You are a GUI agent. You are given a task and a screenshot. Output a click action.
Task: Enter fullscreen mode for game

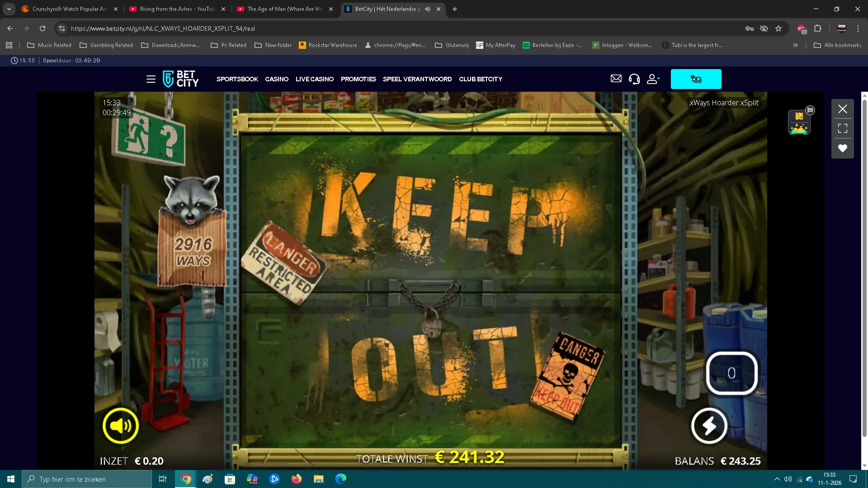click(843, 128)
